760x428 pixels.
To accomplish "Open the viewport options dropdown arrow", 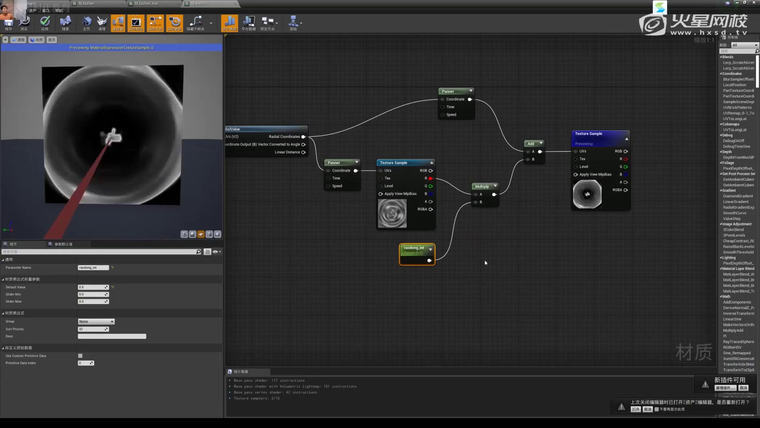I will click(x=7, y=40).
